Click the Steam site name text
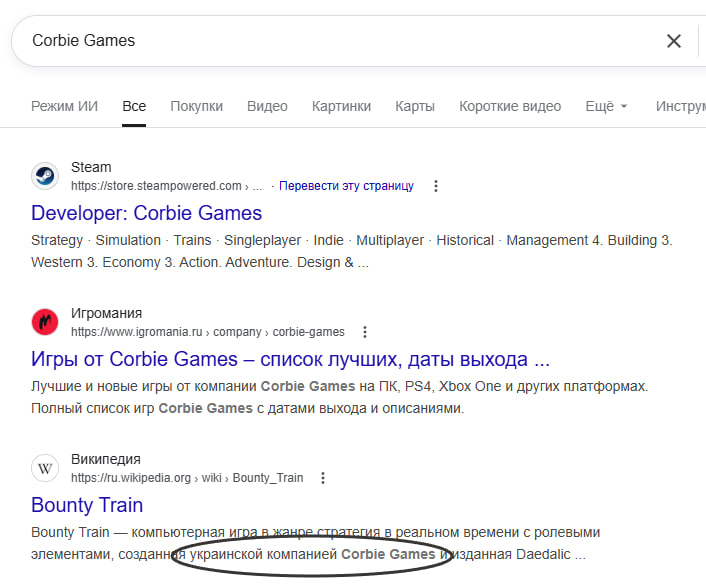The height and width of the screenshot is (587, 706). 91,167
